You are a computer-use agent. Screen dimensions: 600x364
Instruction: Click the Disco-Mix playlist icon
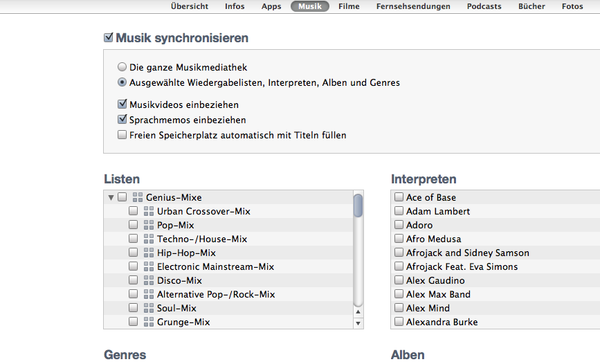pyautogui.click(x=149, y=280)
